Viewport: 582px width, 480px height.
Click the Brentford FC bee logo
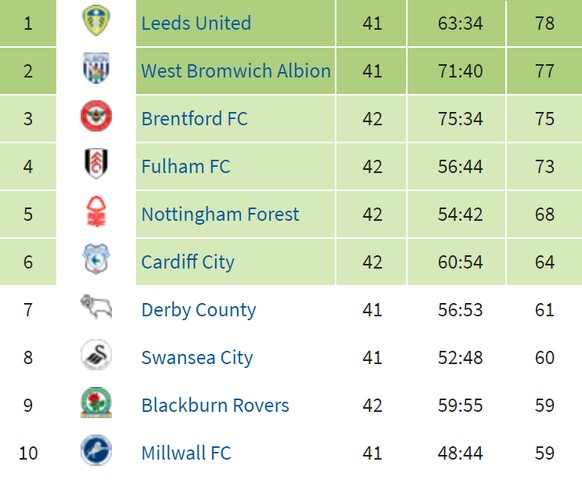point(96,116)
